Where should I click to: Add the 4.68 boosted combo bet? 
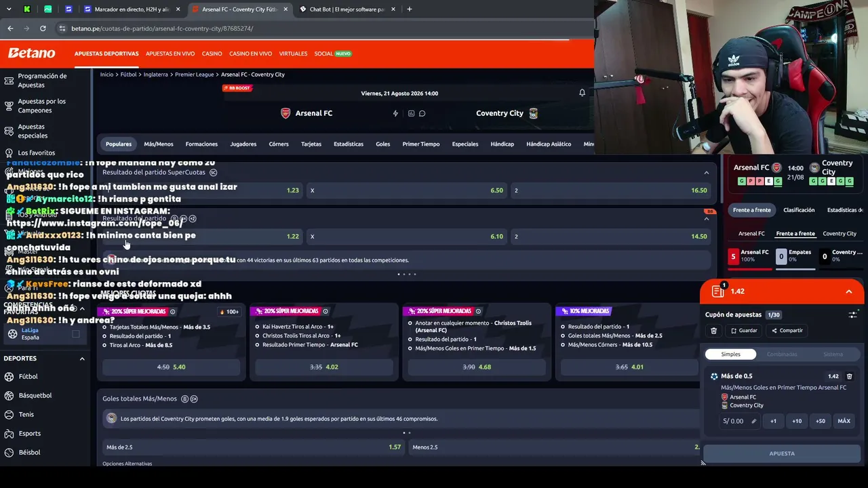click(x=477, y=367)
